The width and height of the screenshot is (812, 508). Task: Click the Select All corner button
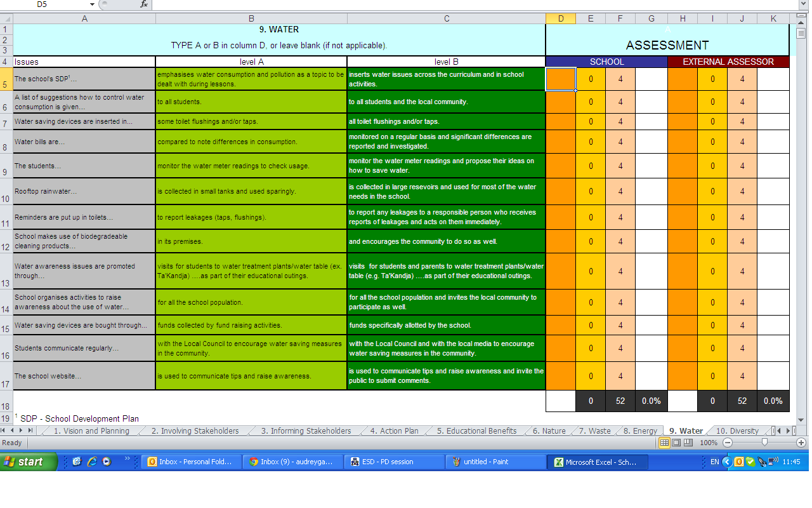coord(6,18)
